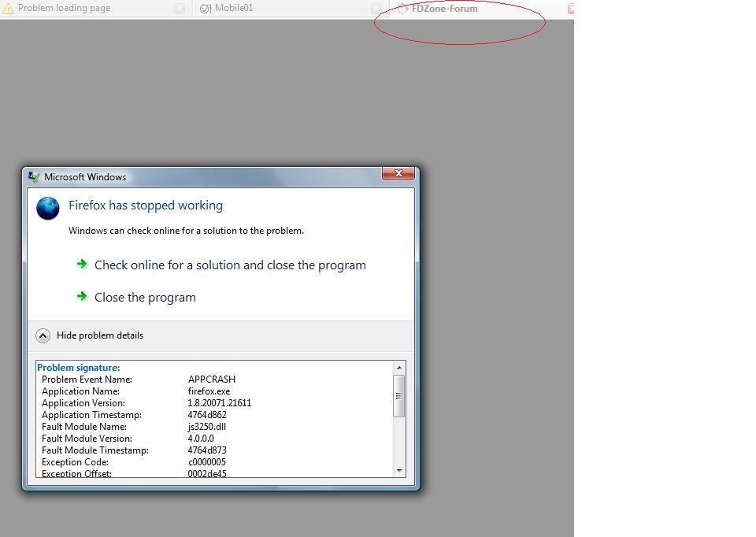Switch to the Problem loading page tab
Viewport: 756px width, 537px height.
coord(64,9)
